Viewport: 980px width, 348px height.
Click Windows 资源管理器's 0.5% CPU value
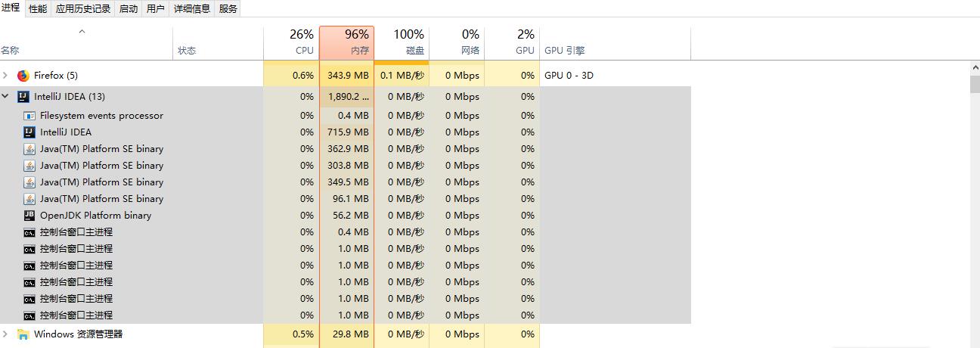(303, 334)
